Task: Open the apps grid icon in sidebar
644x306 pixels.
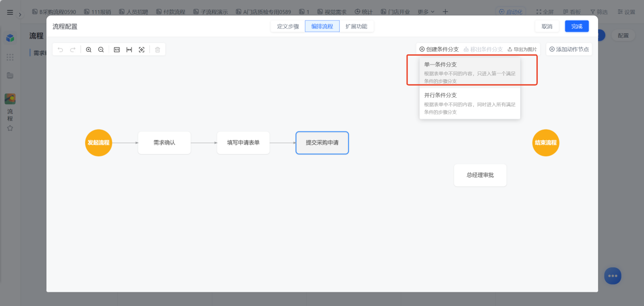Action: [10, 57]
